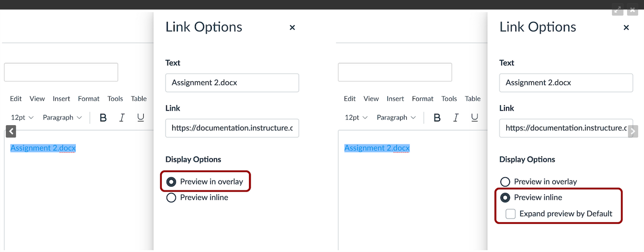The height and width of the screenshot is (252, 644).
Task: Open the Insert menu in the right editor
Action: pyautogui.click(x=396, y=99)
